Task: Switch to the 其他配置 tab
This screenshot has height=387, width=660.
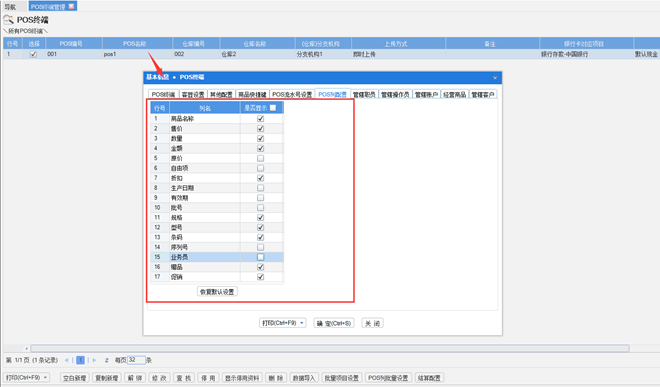Action: point(221,95)
